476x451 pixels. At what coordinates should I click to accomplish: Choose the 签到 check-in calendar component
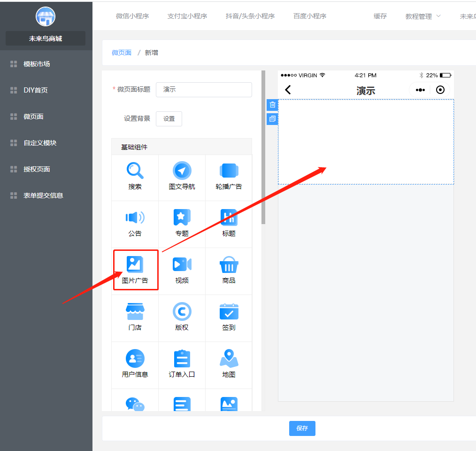pos(229,317)
